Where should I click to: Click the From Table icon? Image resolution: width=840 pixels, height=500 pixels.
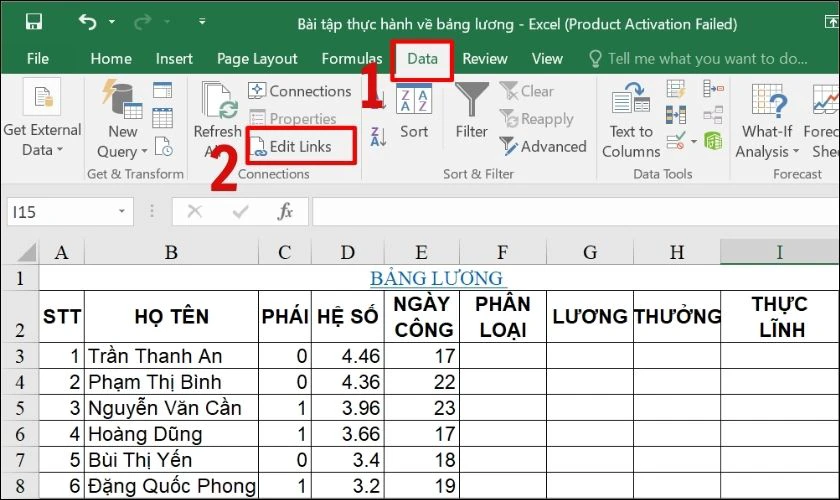162,118
